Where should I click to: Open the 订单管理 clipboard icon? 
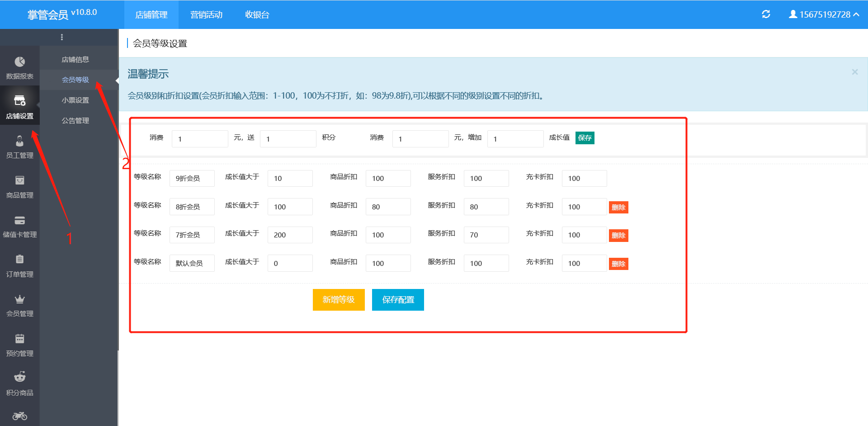coord(19,260)
